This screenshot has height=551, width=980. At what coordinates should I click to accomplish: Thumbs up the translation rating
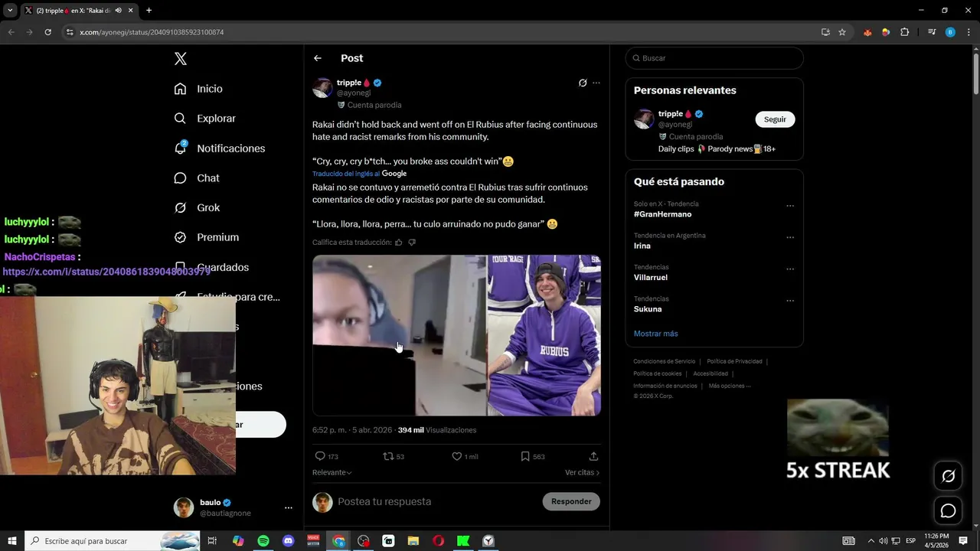pos(398,243)
